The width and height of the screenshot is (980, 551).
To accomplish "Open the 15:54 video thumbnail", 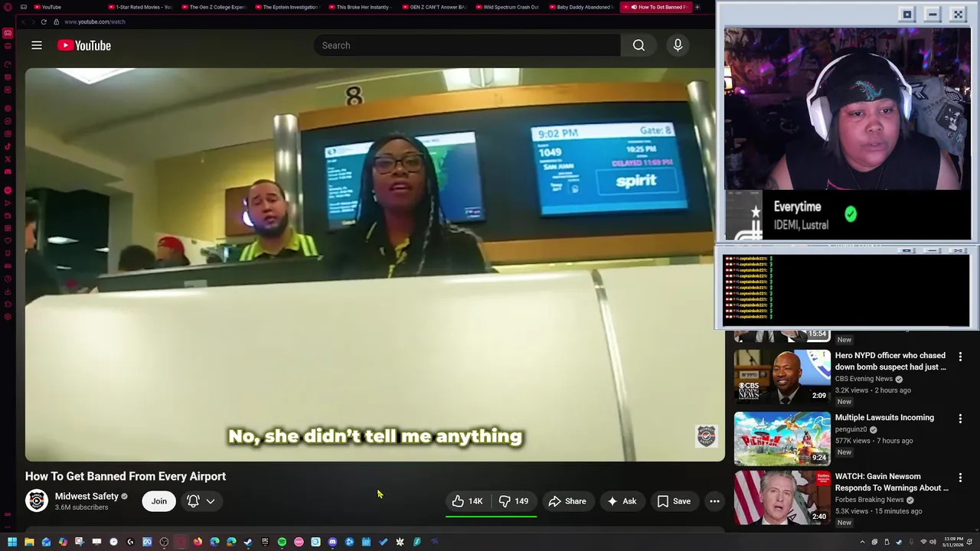I will pyautogui.click(x=782, y=335).
